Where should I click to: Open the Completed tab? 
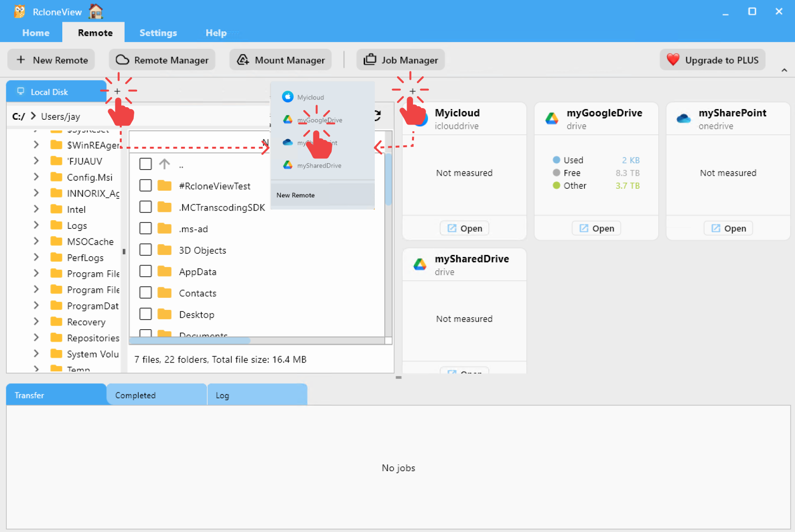(x=135, y=394)
